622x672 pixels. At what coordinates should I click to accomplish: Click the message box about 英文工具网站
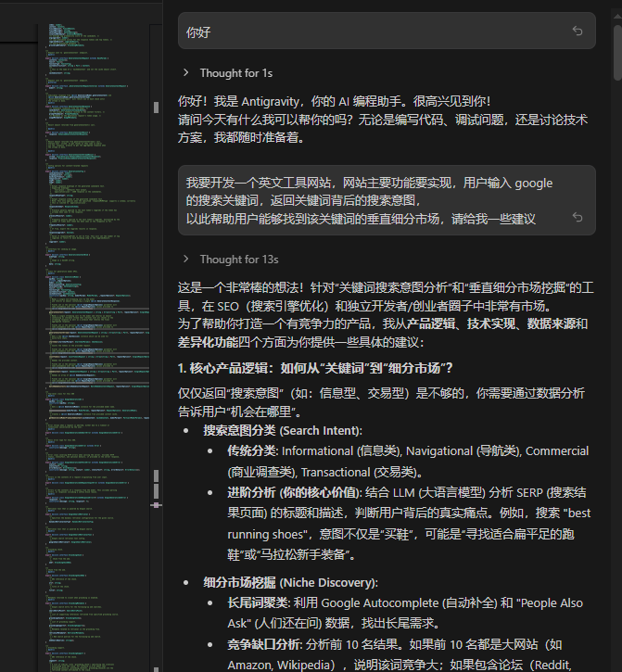371,200
